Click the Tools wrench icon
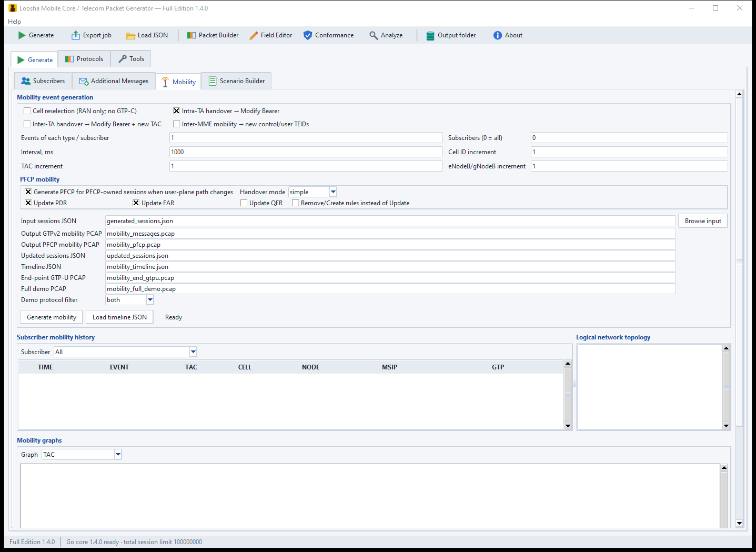 click(x=123, y=59)
